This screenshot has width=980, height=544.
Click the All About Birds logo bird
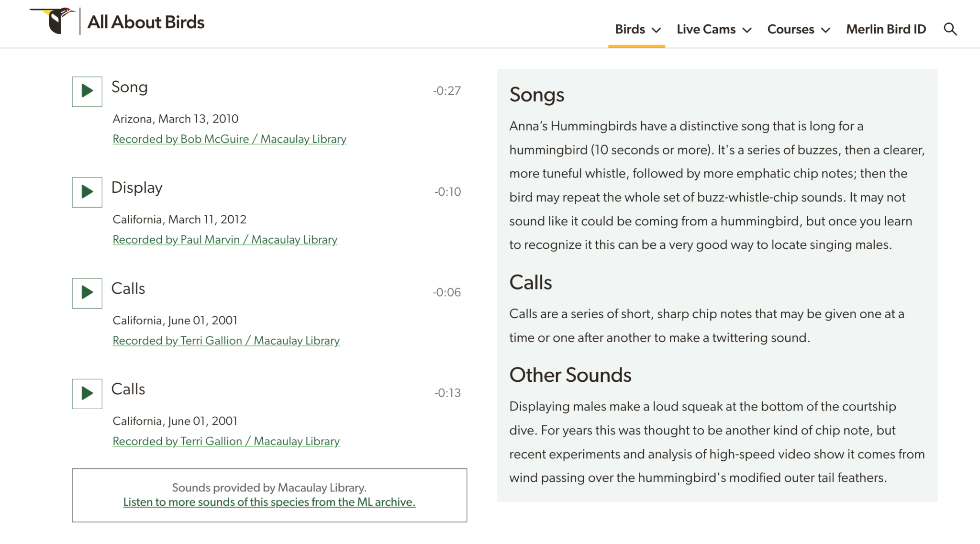(54, 21)
